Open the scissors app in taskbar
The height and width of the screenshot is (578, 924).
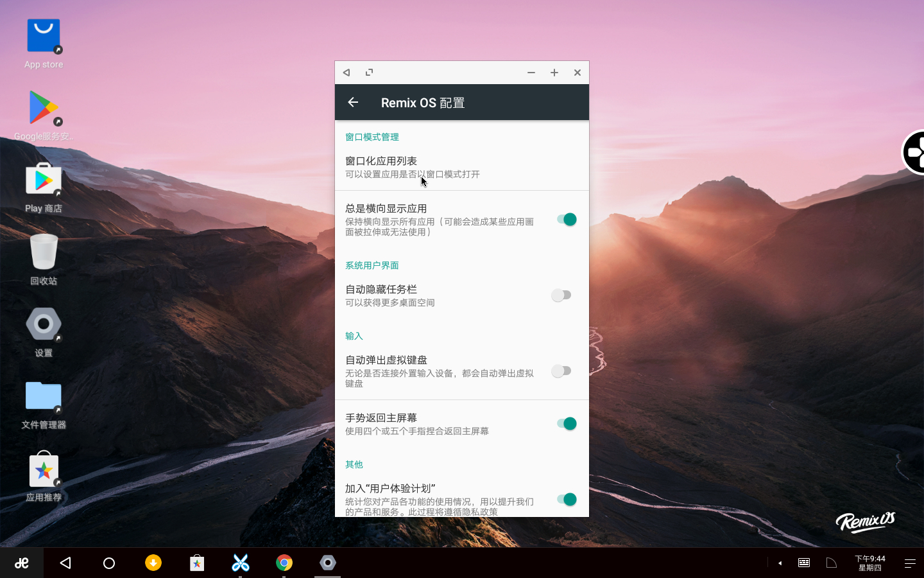click(241, 563)
